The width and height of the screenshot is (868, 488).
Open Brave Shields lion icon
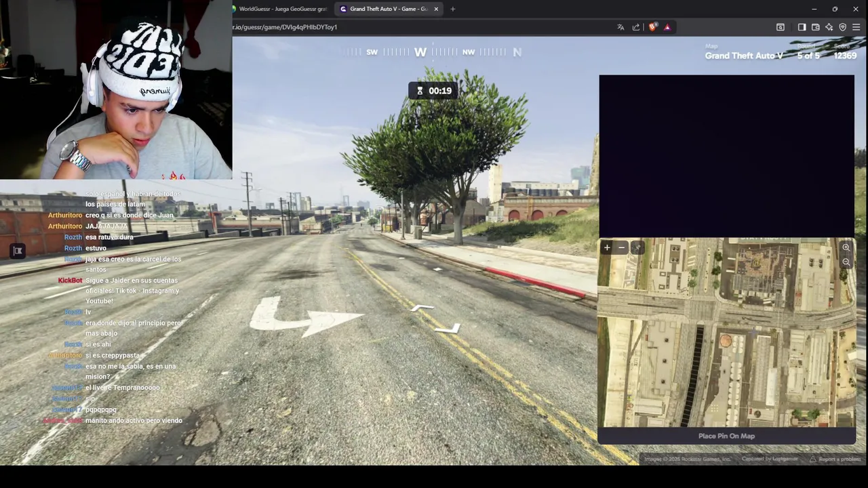(652, 27)
